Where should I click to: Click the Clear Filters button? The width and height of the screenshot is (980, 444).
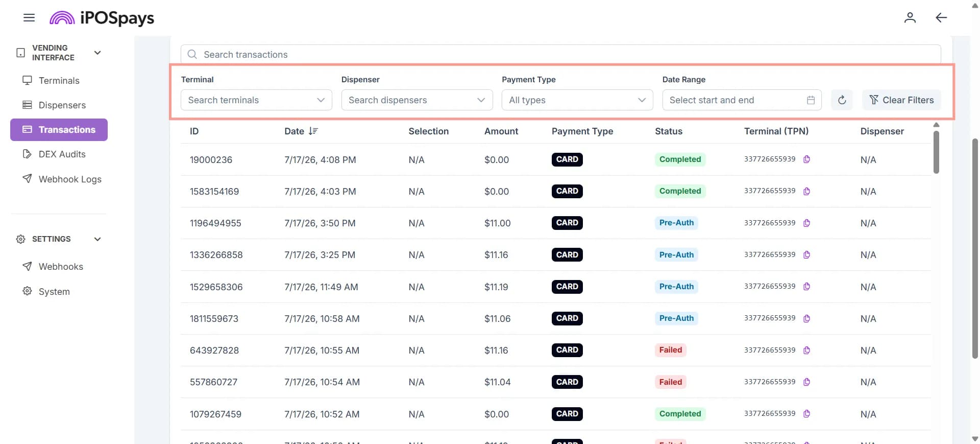[901, 100]
